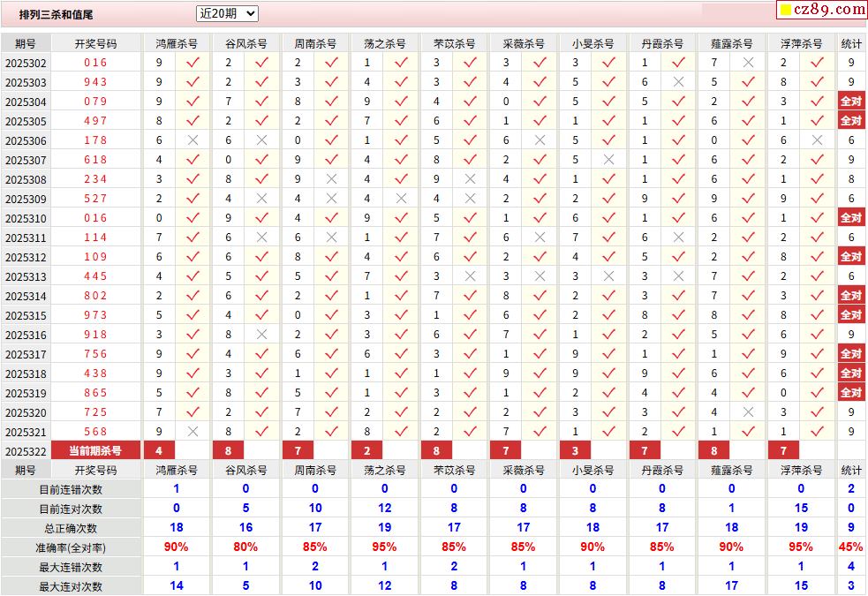The width and height of the screenshot is (868, 596).
Task: Click the red 当前期杀号 label
Action: click(x=95, y=450)
